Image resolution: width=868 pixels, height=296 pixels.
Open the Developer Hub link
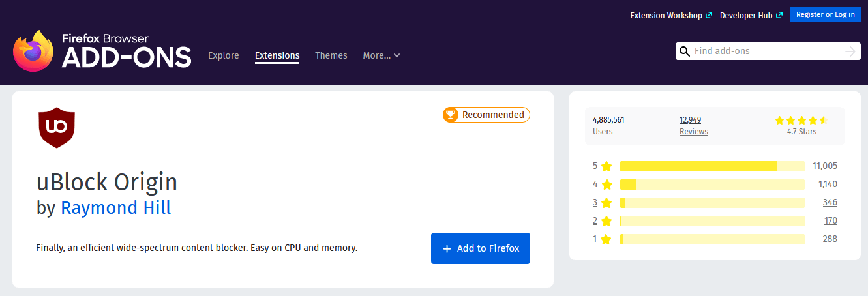tap(751, 15)
